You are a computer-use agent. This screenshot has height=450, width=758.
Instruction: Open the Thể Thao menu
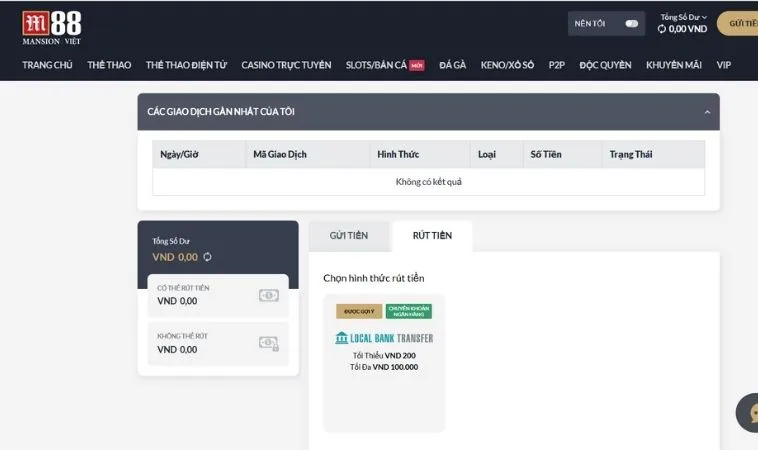109,65
